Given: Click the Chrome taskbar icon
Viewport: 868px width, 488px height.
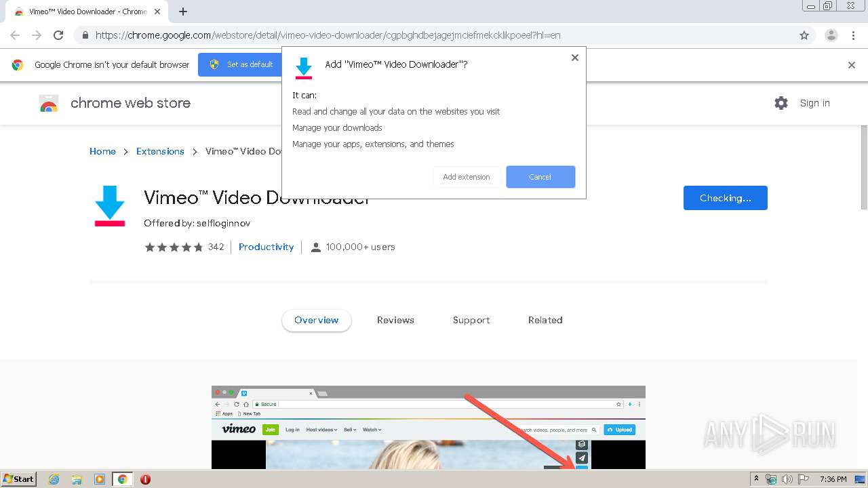Looking at the screenshot, I should [x=123, y=479].
